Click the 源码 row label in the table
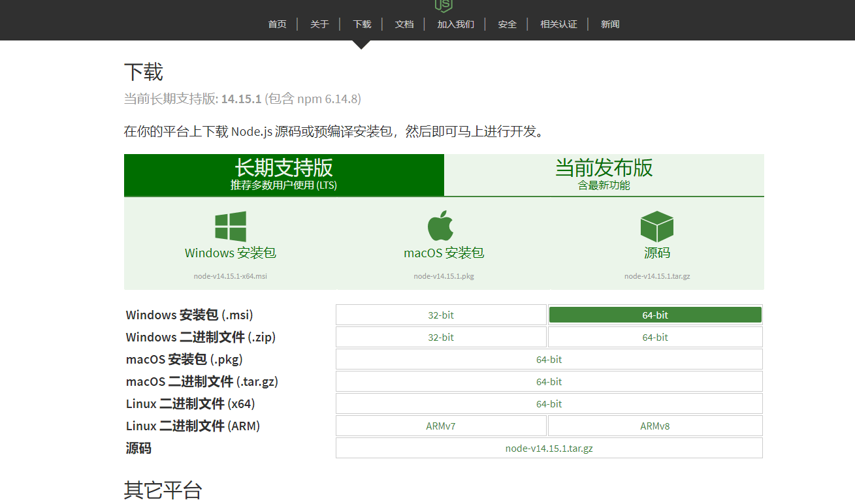This screenshot has height=504, width=855. [138, 448]
